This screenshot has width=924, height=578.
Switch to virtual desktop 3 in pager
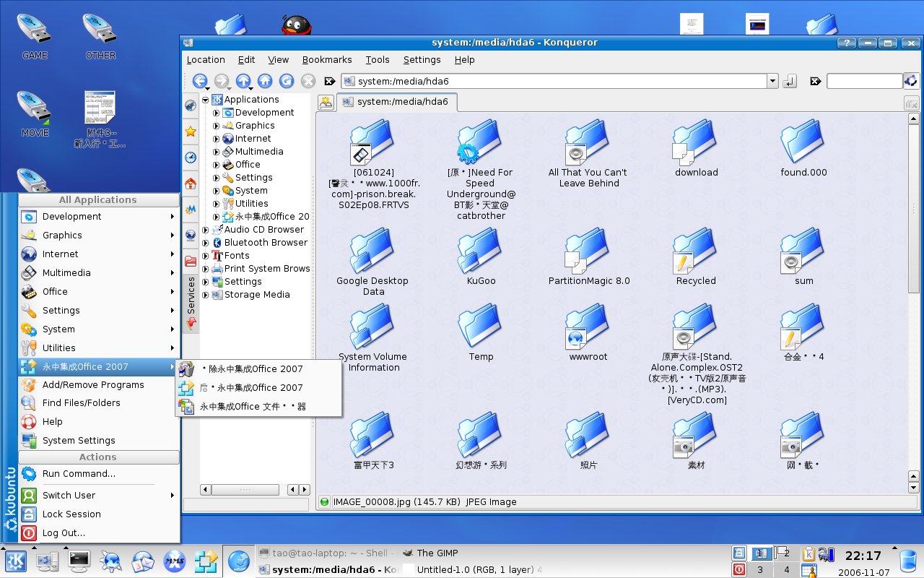(759, 570)
